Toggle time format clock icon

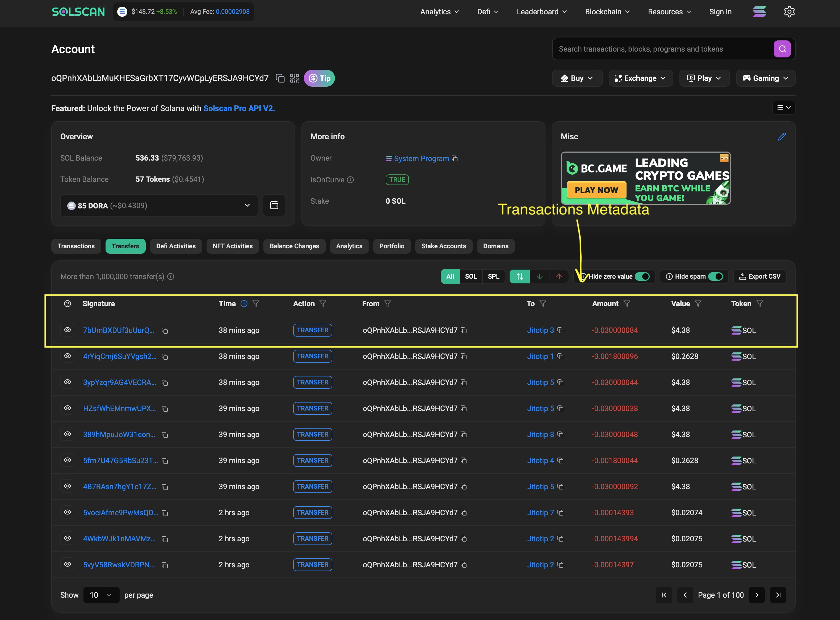pyautogui.click(x=244, y=304)
